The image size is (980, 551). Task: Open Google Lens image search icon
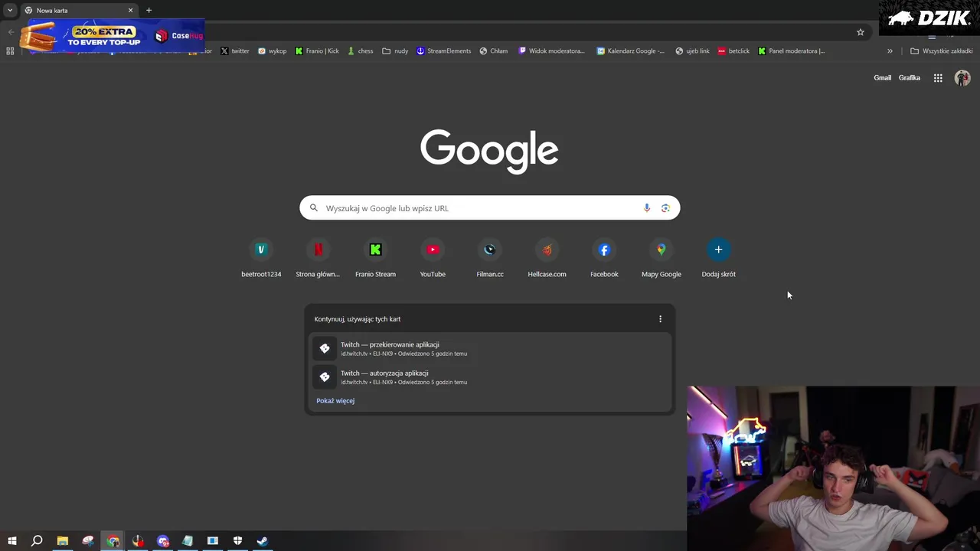click(665, 208)
